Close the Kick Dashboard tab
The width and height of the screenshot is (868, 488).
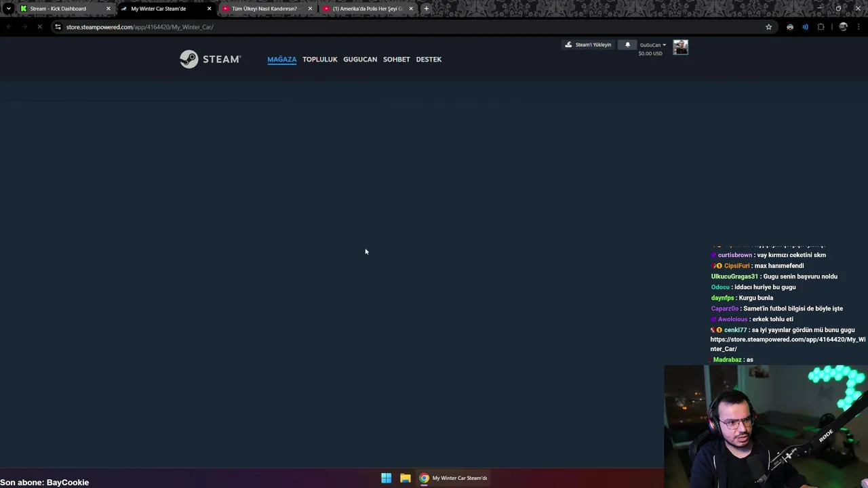point(108,9)
